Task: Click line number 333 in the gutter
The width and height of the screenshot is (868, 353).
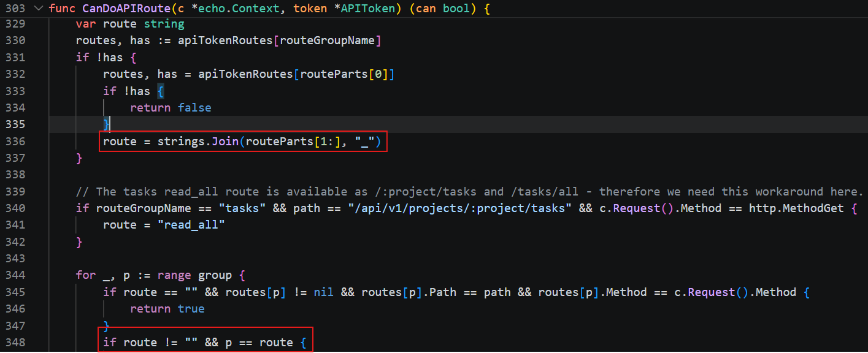Action: pos(16,91)
